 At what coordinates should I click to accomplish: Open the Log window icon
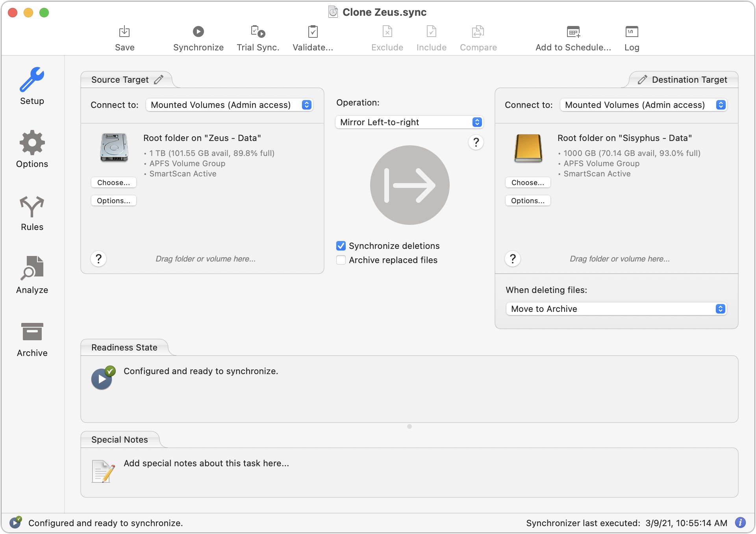(x=632, y=32)
